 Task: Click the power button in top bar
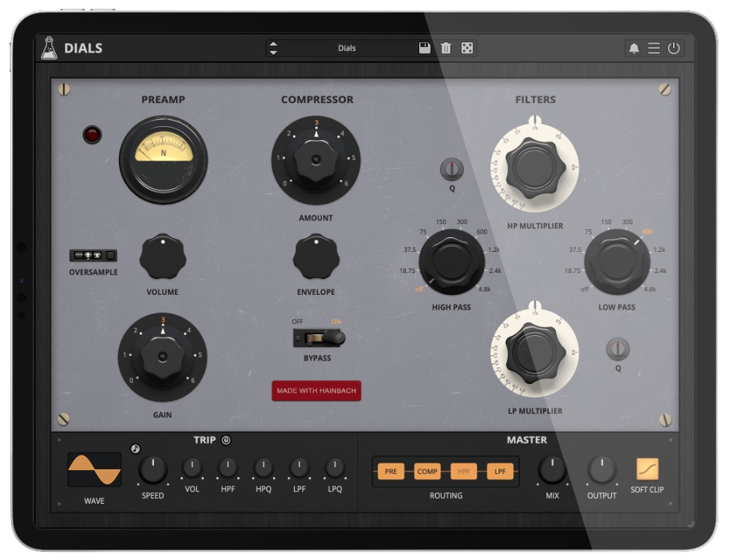pos(674,48)
